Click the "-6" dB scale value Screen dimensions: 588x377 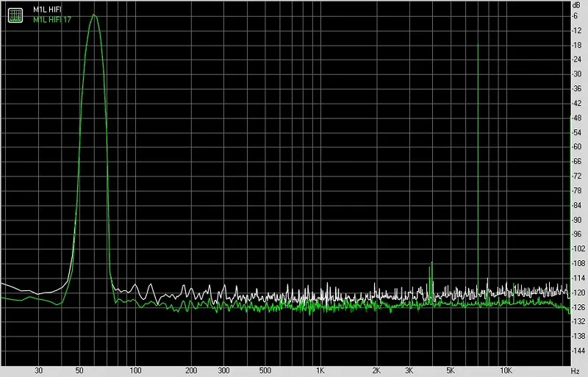tap(575, 16)
